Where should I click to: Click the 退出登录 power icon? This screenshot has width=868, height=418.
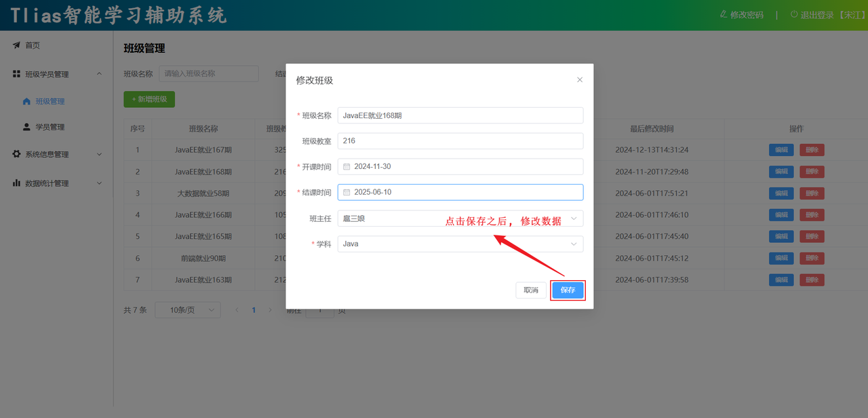coord(794,15)
